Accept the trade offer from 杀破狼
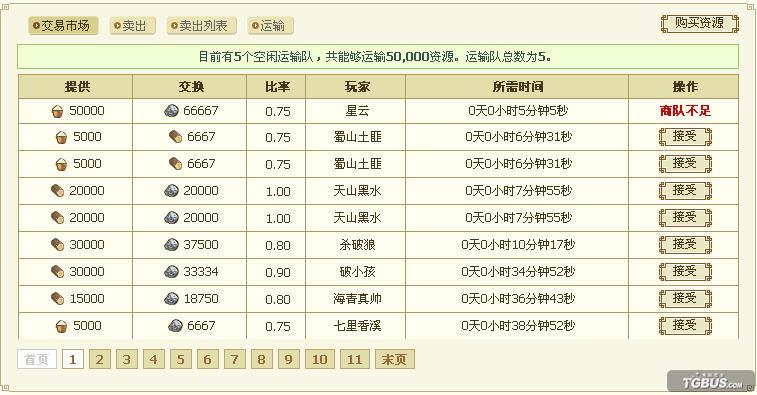 click(x=685, y=245)
